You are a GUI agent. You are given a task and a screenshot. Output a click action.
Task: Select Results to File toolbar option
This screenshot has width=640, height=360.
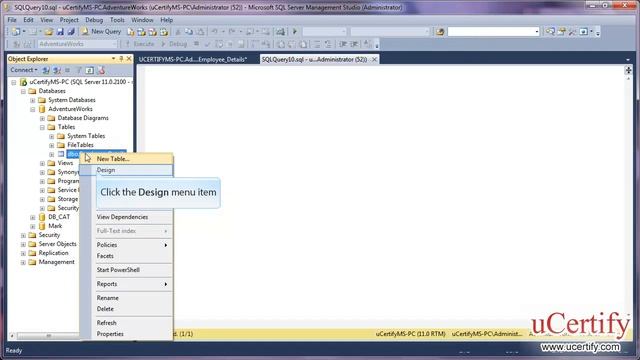pos(303,44)
